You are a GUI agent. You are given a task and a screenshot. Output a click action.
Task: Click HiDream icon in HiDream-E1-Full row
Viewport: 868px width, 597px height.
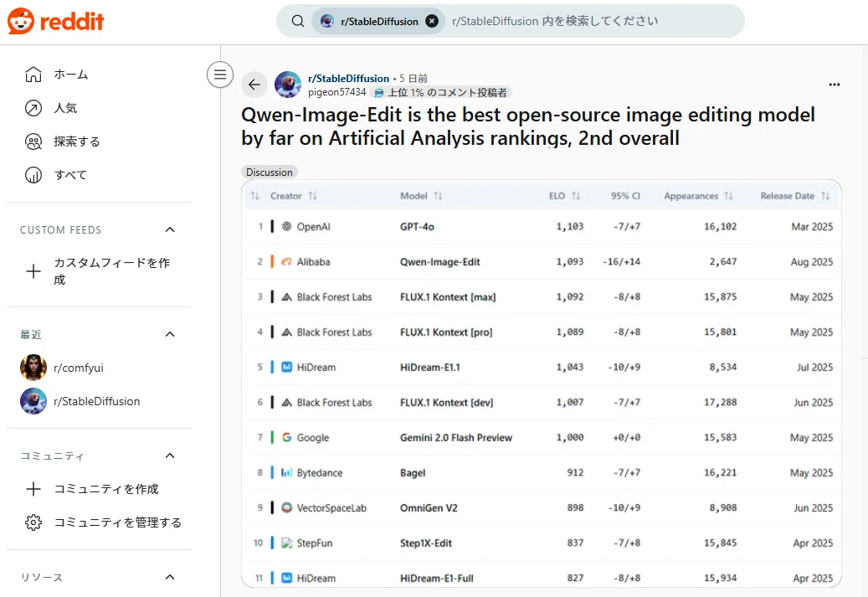(287, 578)
